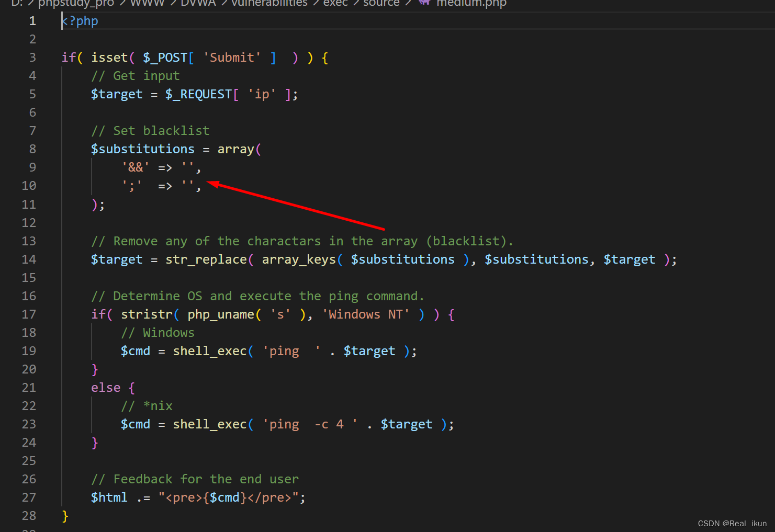This screenshot has width=775, height=532.
Task: Click shell_exec on line 19
Action: [210, 351]
